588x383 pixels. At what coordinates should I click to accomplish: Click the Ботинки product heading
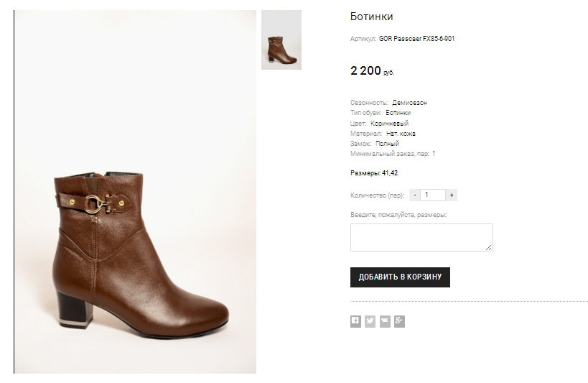(371, 17)
